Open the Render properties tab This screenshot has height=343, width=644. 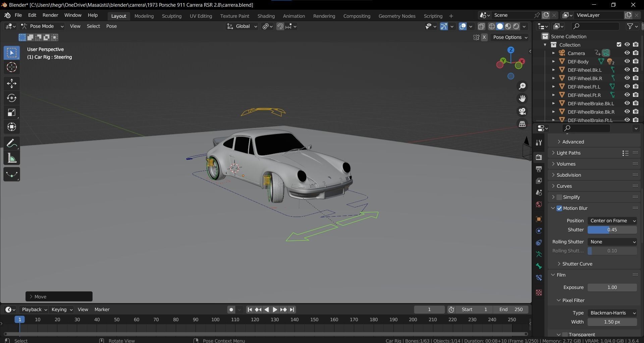coord(539,157)
